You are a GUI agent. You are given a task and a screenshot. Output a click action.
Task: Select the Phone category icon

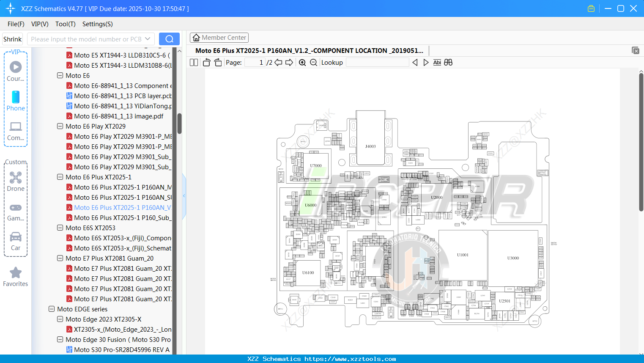(x=16, y=101)
